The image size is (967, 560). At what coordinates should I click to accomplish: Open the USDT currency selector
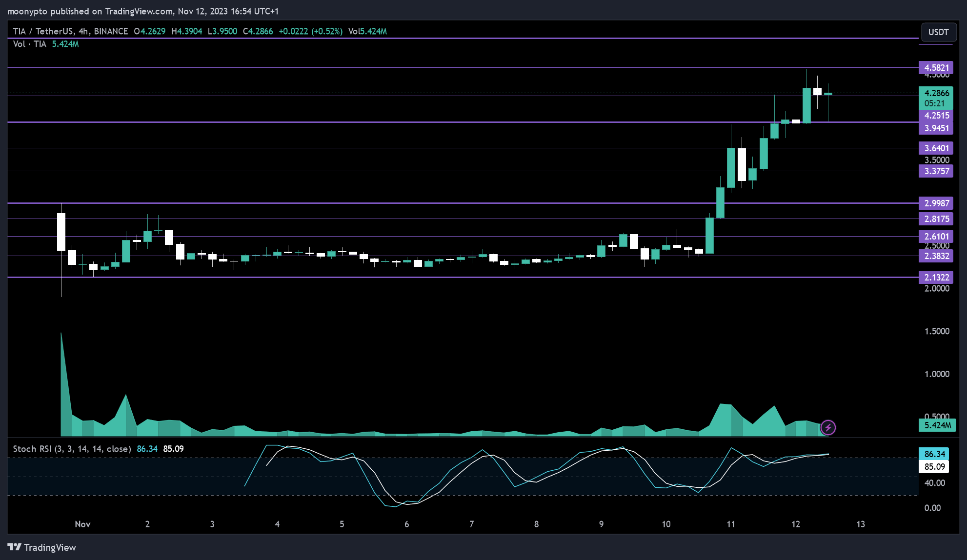click(x=938, y=32)
